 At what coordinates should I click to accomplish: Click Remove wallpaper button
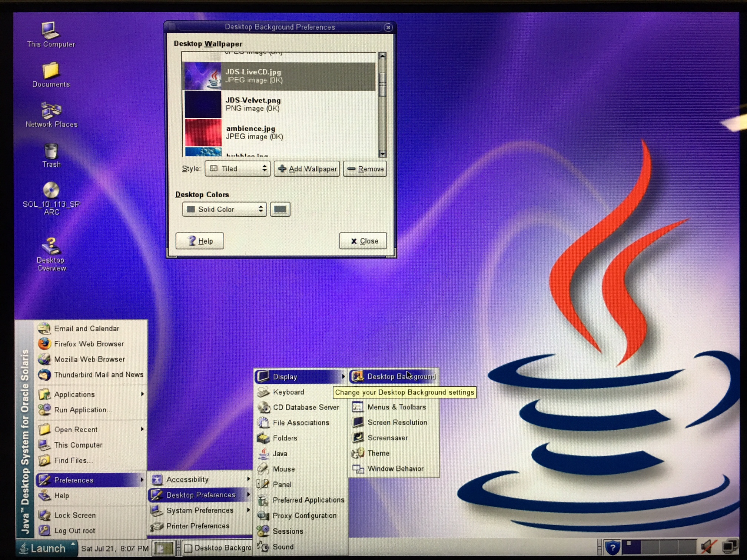(365, 169)
